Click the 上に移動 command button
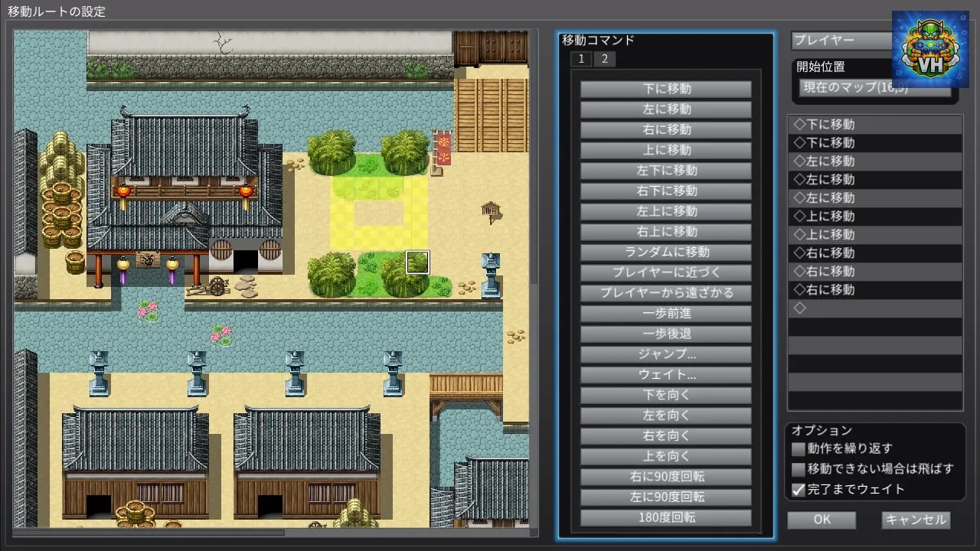The width and height of the screenshot is (980, 551). [x=665, y=150]
